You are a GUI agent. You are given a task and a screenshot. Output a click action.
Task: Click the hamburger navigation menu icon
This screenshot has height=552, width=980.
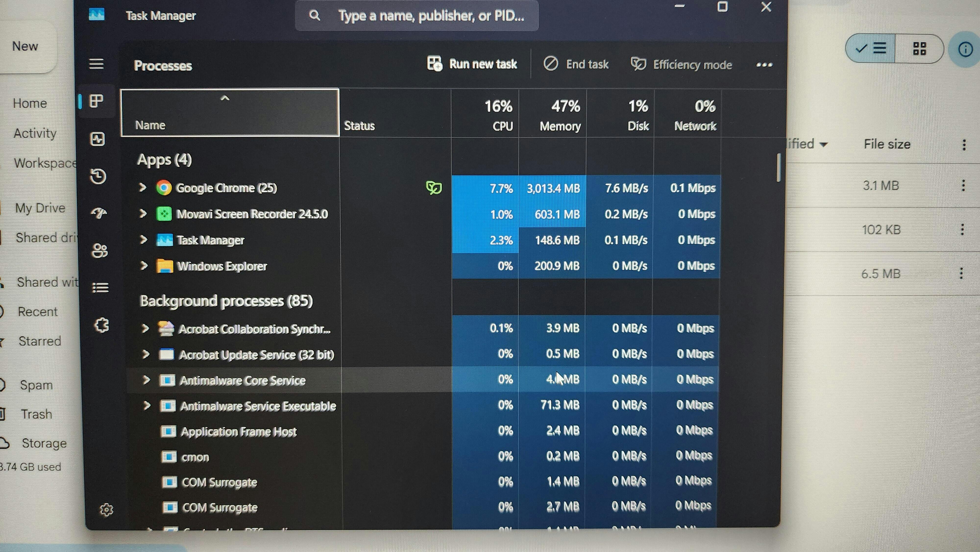96,64
